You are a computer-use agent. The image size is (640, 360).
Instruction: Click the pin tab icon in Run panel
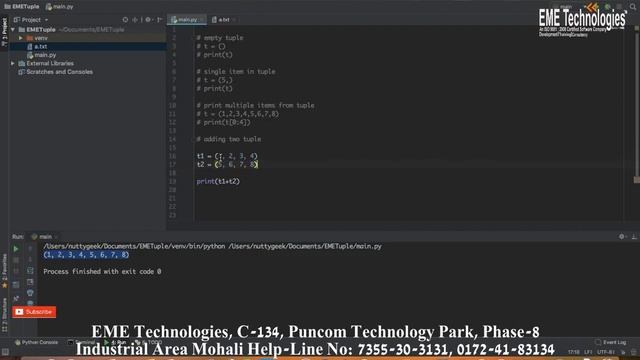tap(16, 298)
